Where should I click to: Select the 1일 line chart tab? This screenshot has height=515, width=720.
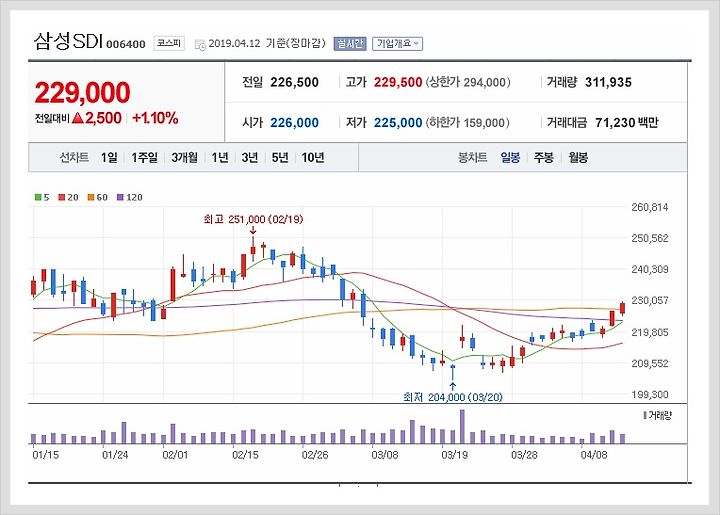point(109,157)
